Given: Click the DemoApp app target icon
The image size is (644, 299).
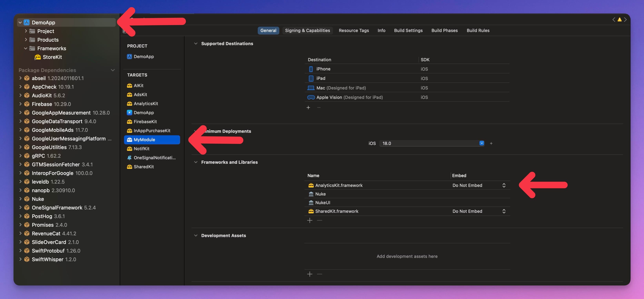Looking at the screenshot, I should pyautogui.click(x=129, y=113).
